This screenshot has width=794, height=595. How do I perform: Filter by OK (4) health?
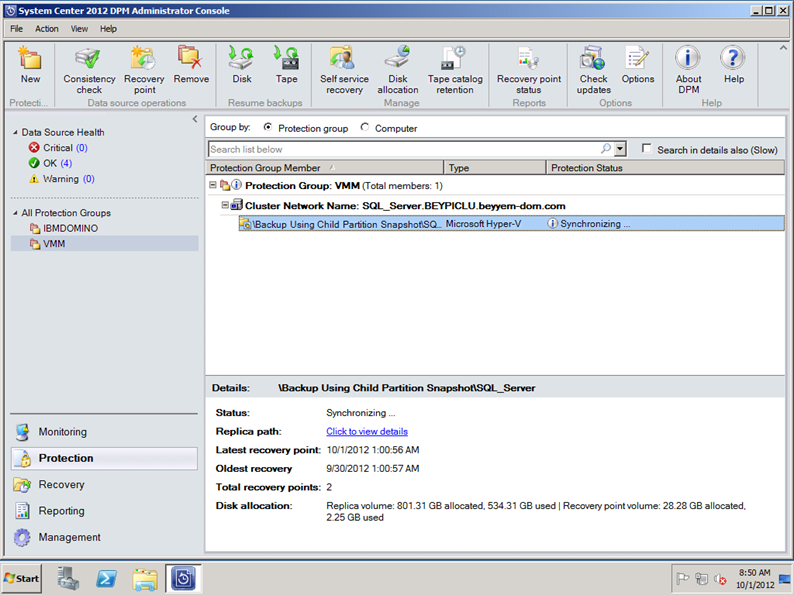[51, 163]
